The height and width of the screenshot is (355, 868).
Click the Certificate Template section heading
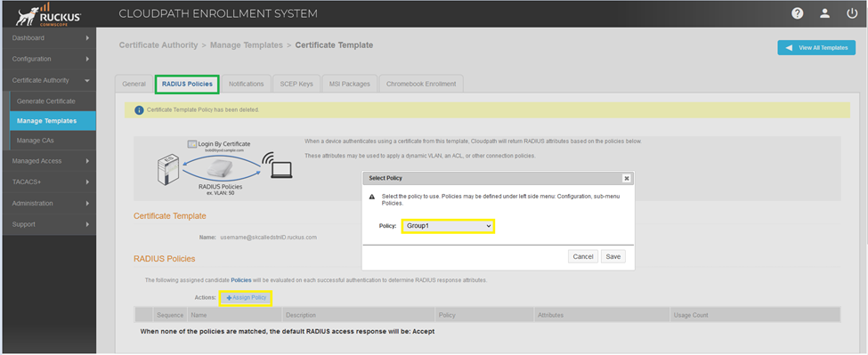click(x=170, y=216)
